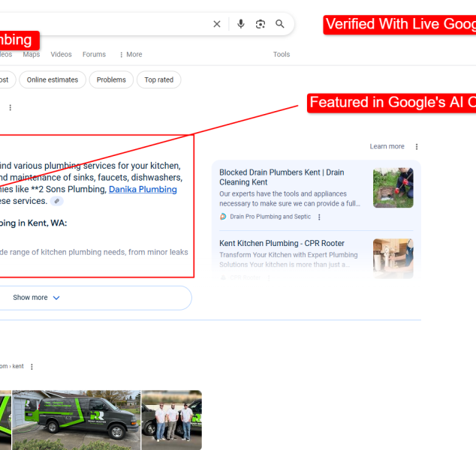Open options menu beside Learn more
Image resolution: width=476 pixels, height=450 pixels.
click(x=417, y=147)
